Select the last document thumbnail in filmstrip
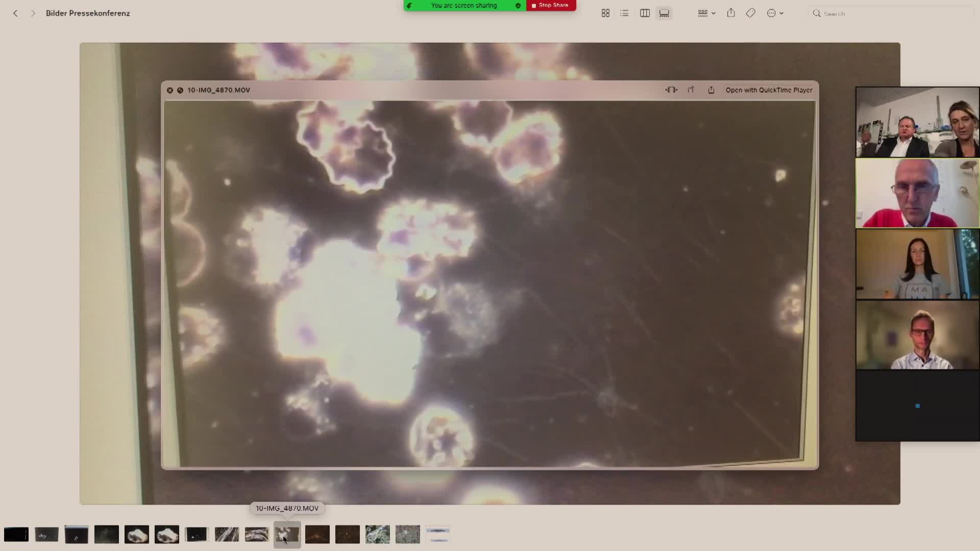The height and width of the screenshot is (551, 980). (x=438, y=534)
